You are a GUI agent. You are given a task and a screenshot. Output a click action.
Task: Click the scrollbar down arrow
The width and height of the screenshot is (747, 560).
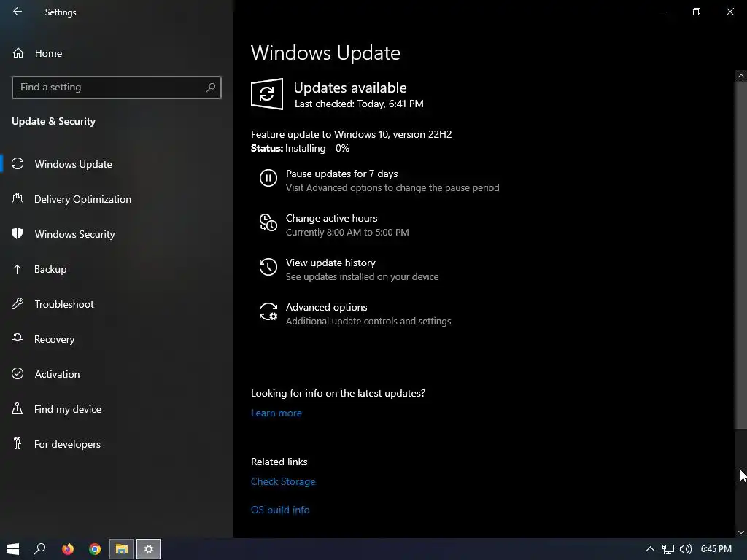click(741, 532)
